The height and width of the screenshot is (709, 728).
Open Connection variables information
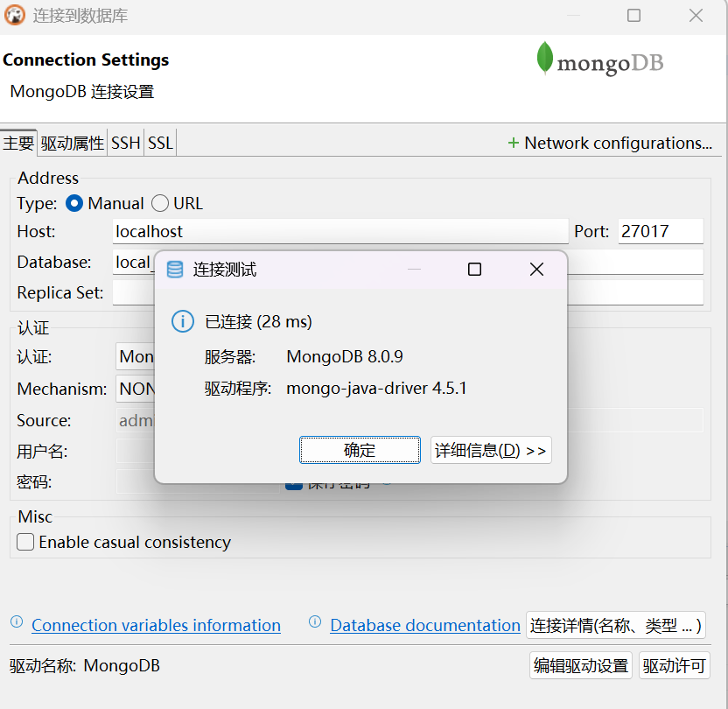click(x=155, y=625)
